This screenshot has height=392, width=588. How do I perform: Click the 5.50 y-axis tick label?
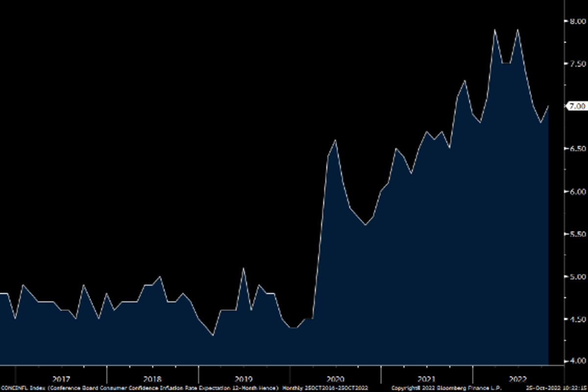[x=577, y=234]
